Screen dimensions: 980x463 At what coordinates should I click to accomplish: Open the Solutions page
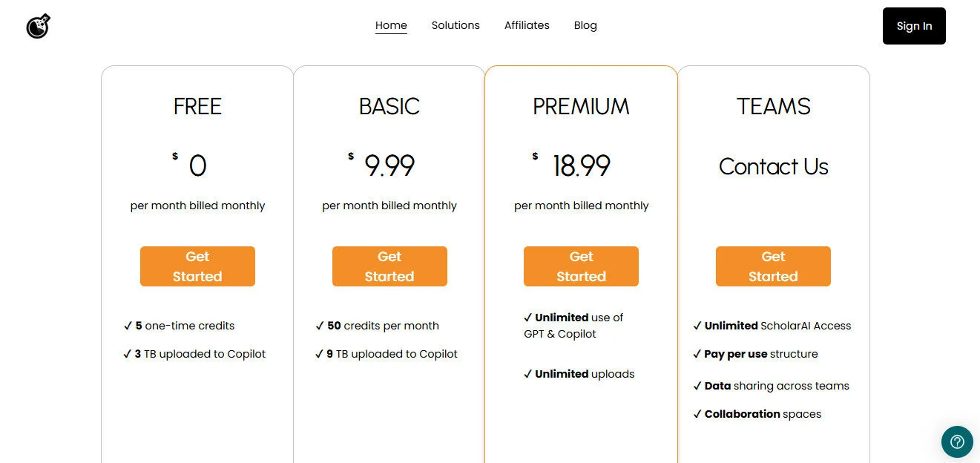click(456, 24)
